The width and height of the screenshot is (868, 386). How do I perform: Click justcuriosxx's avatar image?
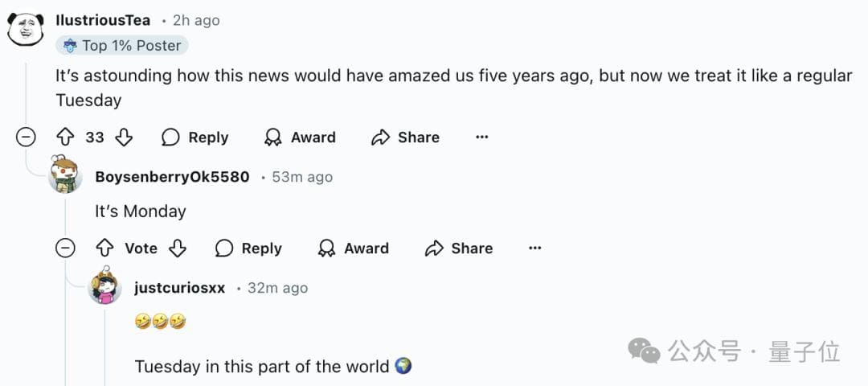point(104,286)
